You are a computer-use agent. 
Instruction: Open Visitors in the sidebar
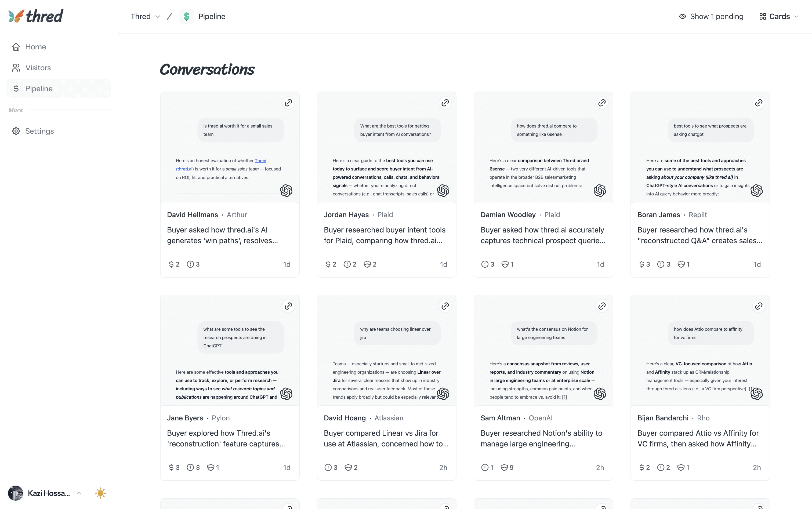[38, 68]
